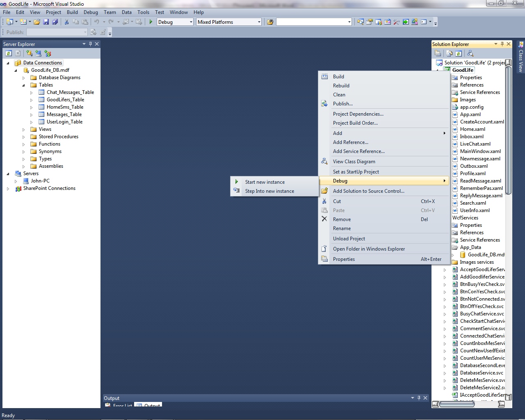This screenshot has height=420, width=525.
Task: Expand the Stored Procedures folder
Action: [x=23, y=137]
